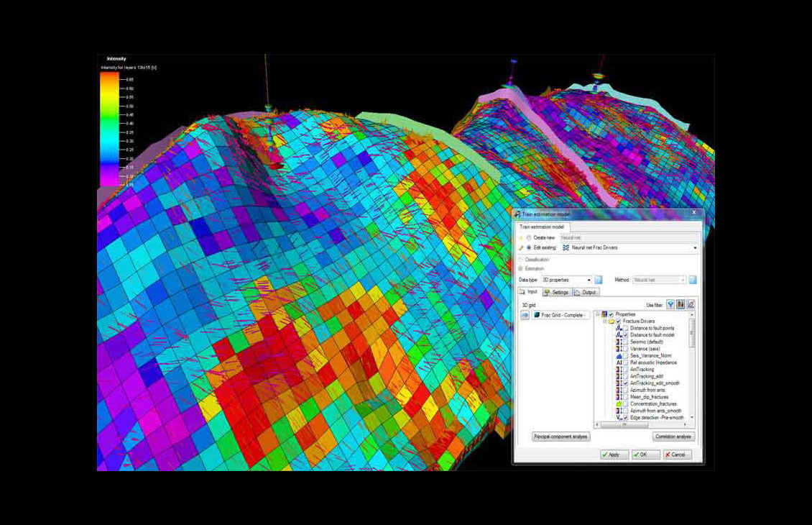The image size is (812, 525).
Task: Click the help icon beside Data type
Action: click(599, 280)
